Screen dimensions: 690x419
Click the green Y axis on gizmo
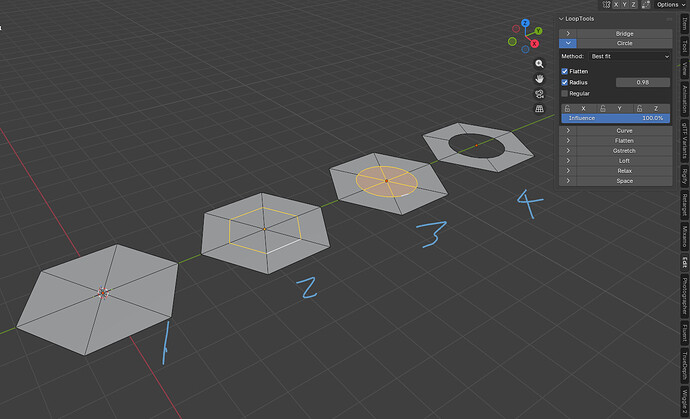538,31
